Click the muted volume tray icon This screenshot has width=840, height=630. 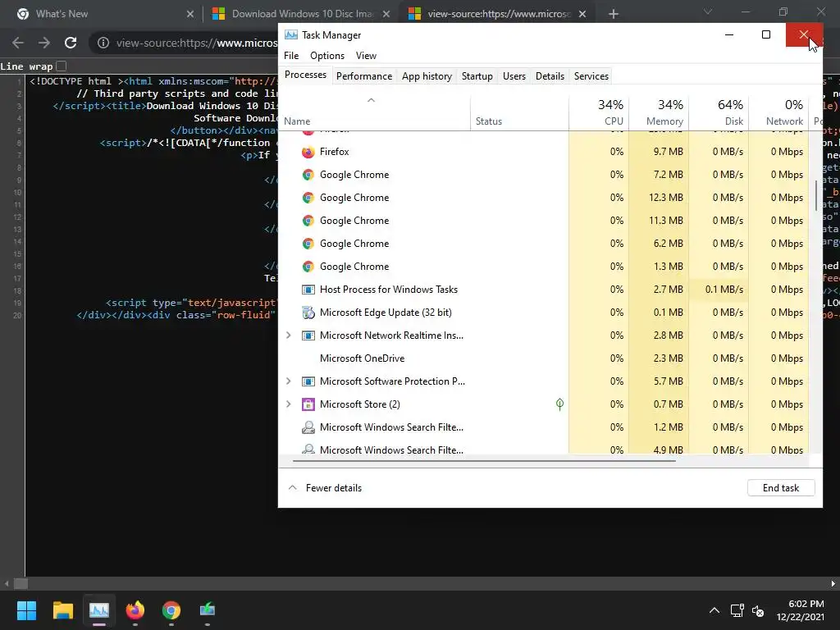click(x=758, y=610)
